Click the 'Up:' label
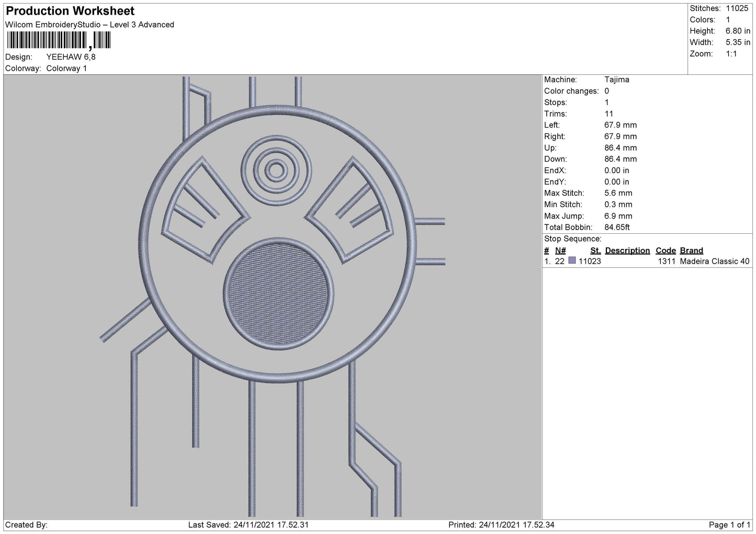The width and height of the screenshot is (756, 534). 551,148
